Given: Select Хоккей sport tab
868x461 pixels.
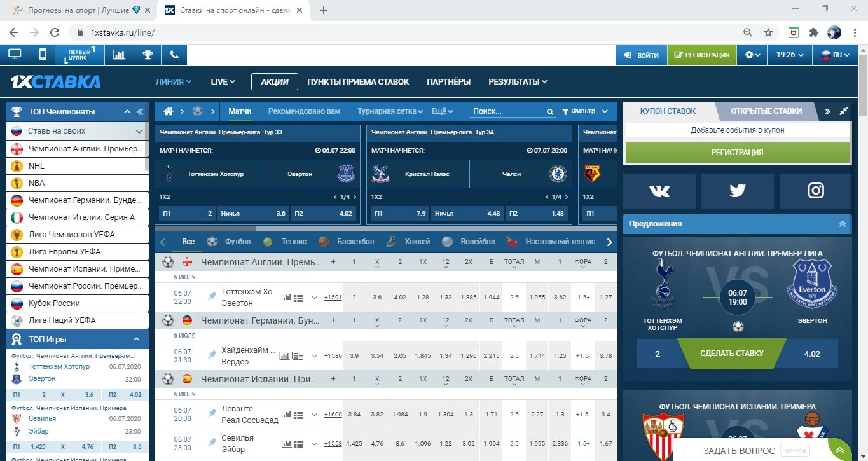Looking at the screenshot, I should pos(408,242).
